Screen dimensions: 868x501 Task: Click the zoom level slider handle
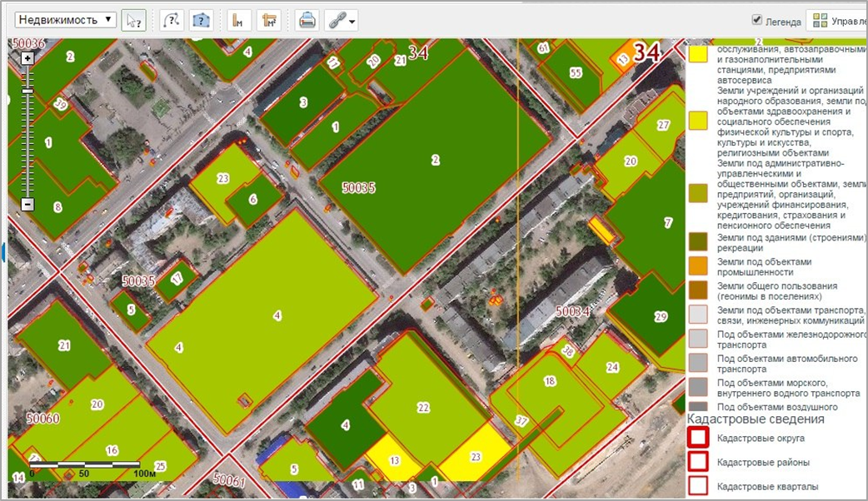[x=27, y=91]
